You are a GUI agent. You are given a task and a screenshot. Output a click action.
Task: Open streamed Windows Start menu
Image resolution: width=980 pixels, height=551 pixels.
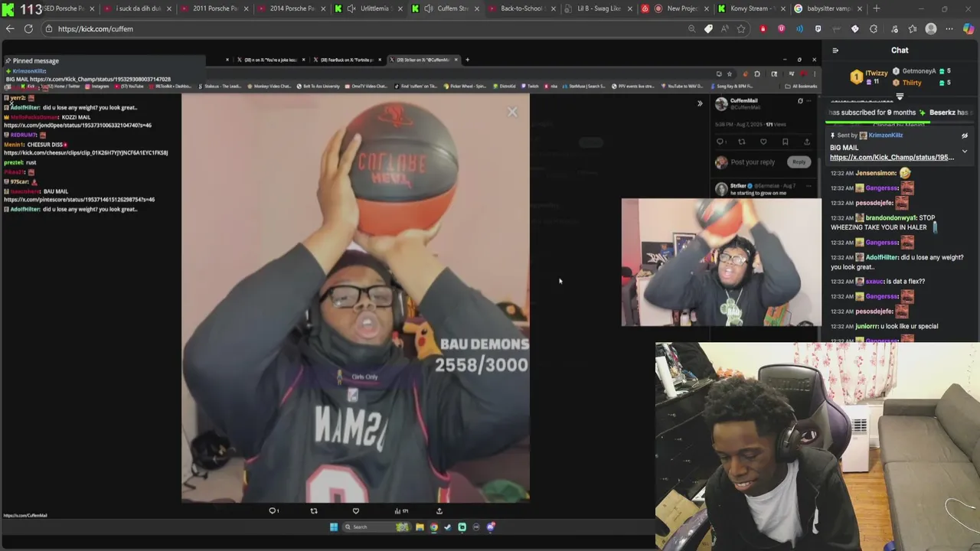(334, 527)
